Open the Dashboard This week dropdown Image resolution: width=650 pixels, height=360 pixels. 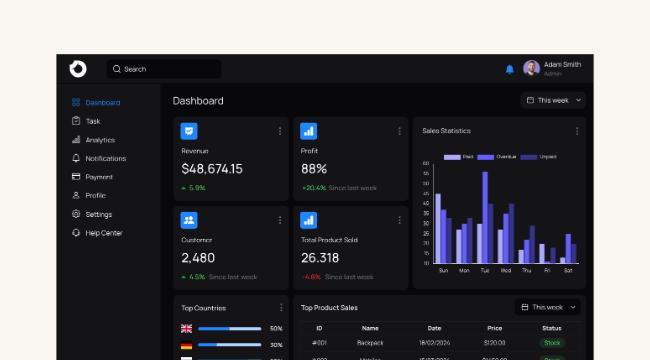tap(553, 100)
